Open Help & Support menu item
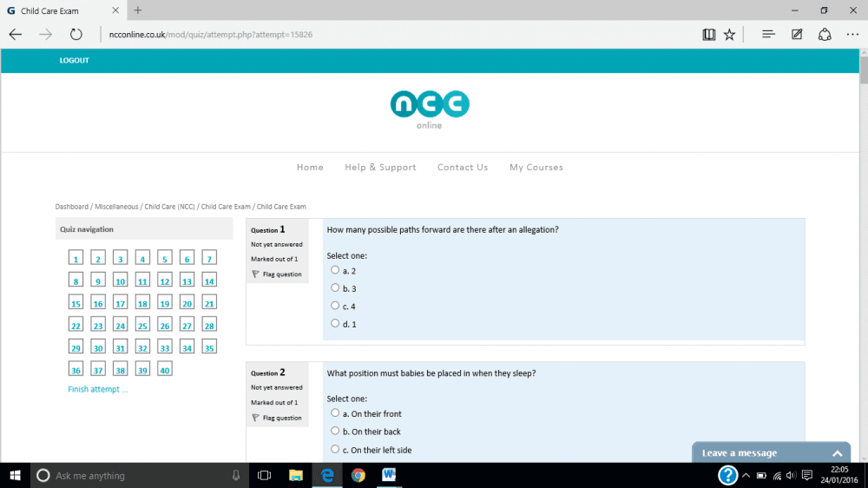 pyautogui.click(x=380, y=168)
